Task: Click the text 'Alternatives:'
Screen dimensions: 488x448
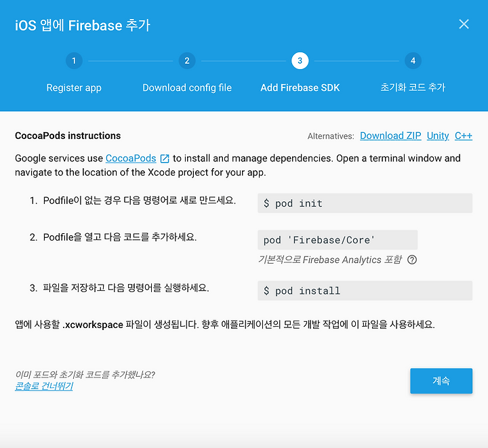Action: (331, 136)
